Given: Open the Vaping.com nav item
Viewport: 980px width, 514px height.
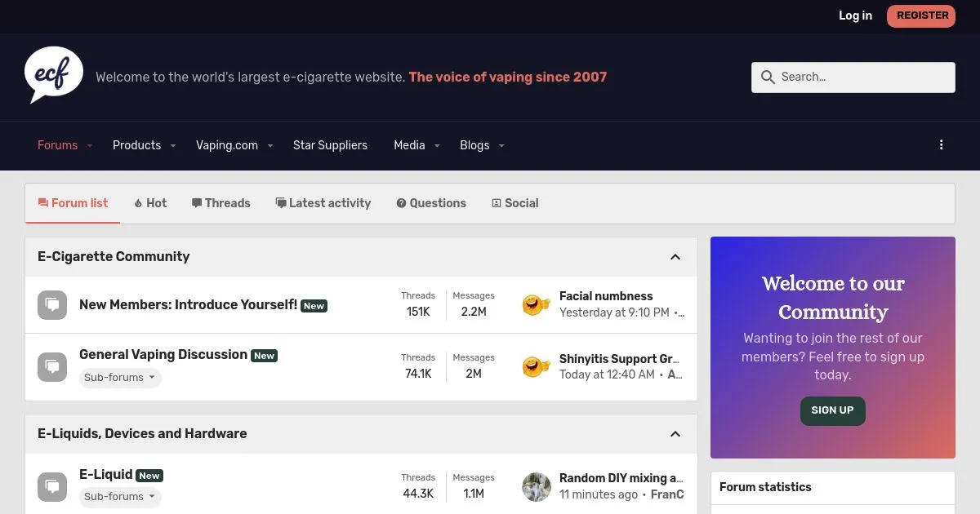Looking at the screenshot, I should [227, 145].
